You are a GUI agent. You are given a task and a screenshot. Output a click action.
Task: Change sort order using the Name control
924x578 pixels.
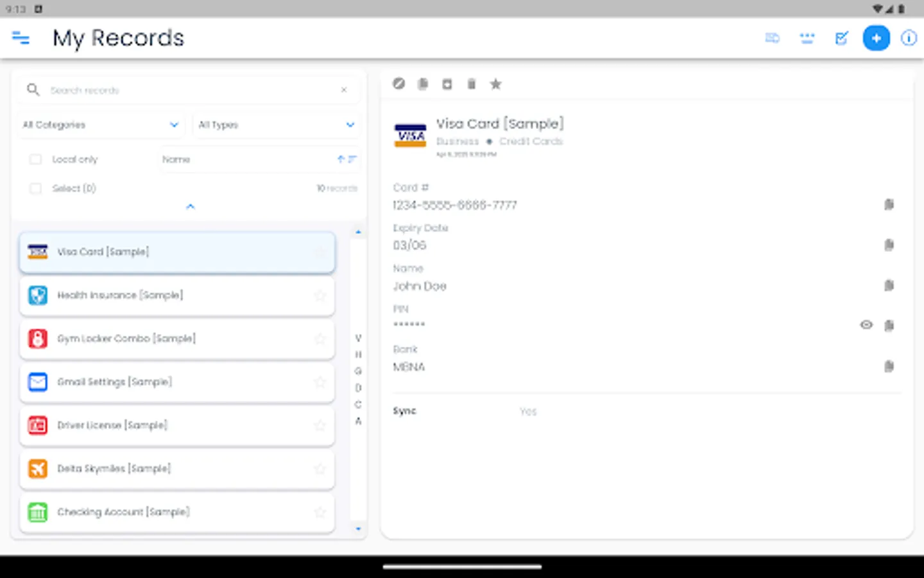click(x=346, y=159)
